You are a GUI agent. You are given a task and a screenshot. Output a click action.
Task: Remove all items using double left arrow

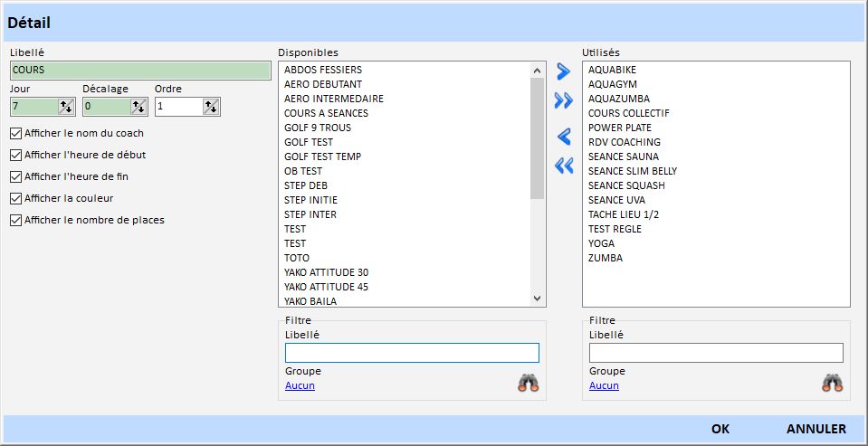(x=564, y=166)
